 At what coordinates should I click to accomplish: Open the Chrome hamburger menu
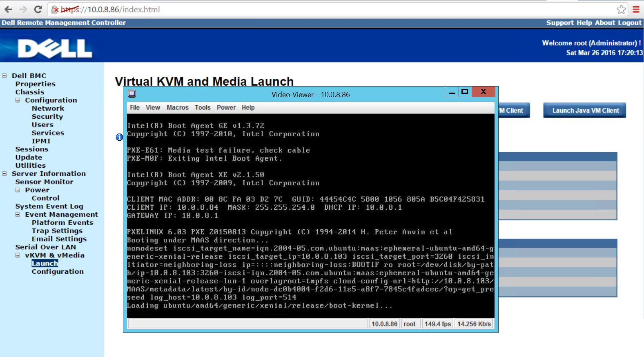point(636,9)
